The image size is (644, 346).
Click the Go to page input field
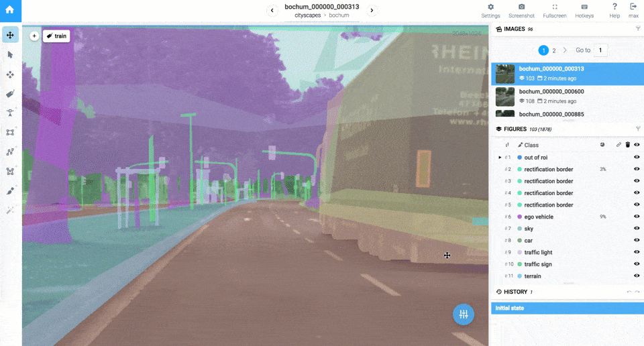click(x=600, y=50)
